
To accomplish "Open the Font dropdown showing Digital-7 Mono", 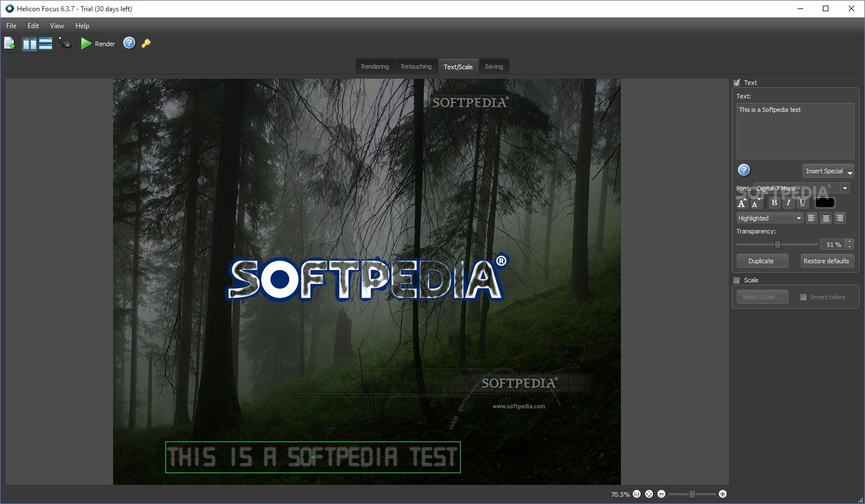I will (801, 188).
